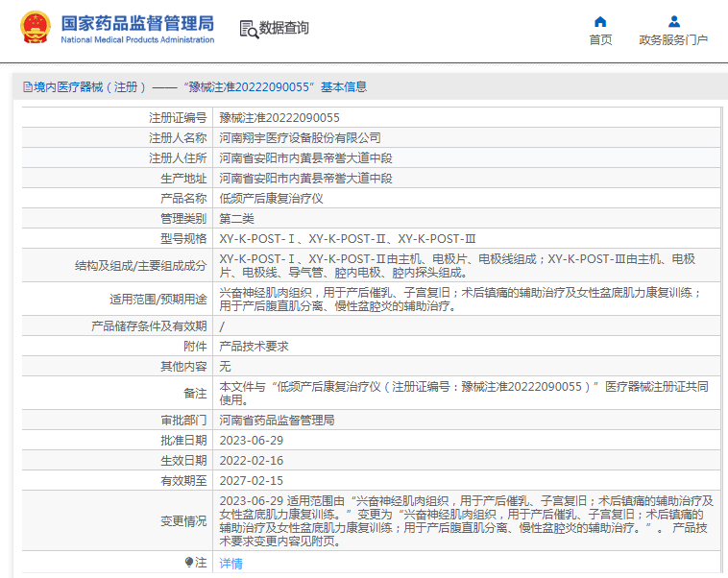728x578 pixels.
Task: Go to 首页 link
Action: (600, 40)
